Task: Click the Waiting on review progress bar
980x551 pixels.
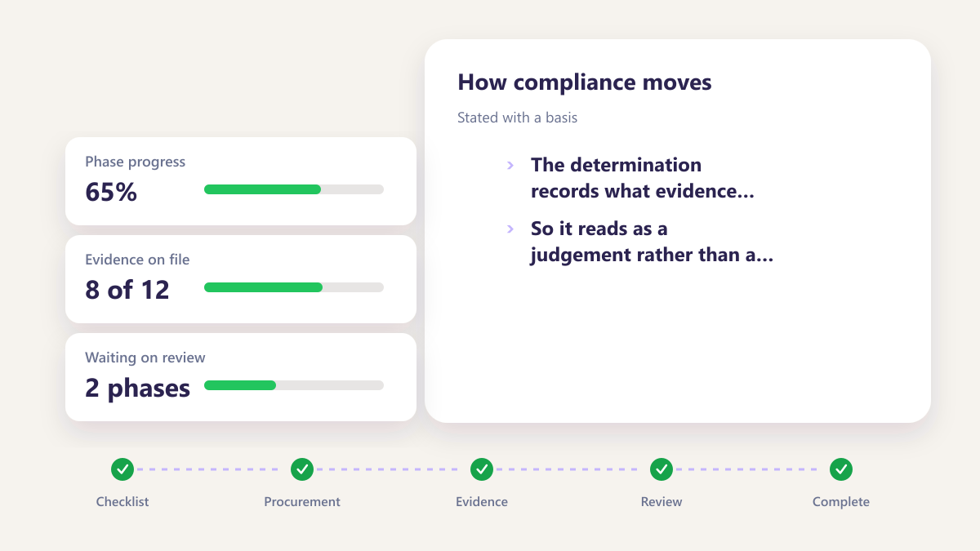Action: tap(294, 385)
